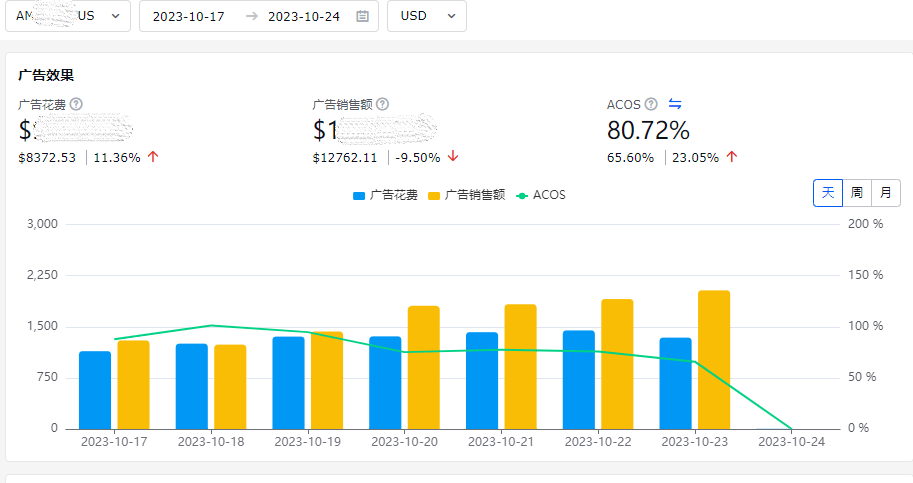The image size is (913, 483).
Task: Click x-axis label 2023-10-24
Action: click(791, 442)
